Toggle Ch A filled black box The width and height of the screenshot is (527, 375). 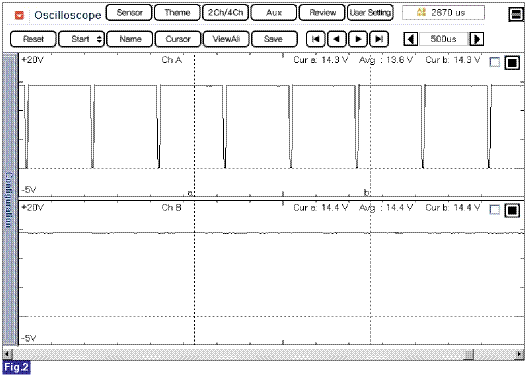coord(512,62)
